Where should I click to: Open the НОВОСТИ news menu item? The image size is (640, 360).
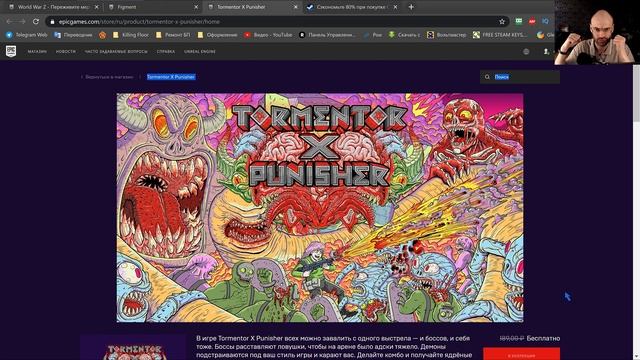pos(66,51)
